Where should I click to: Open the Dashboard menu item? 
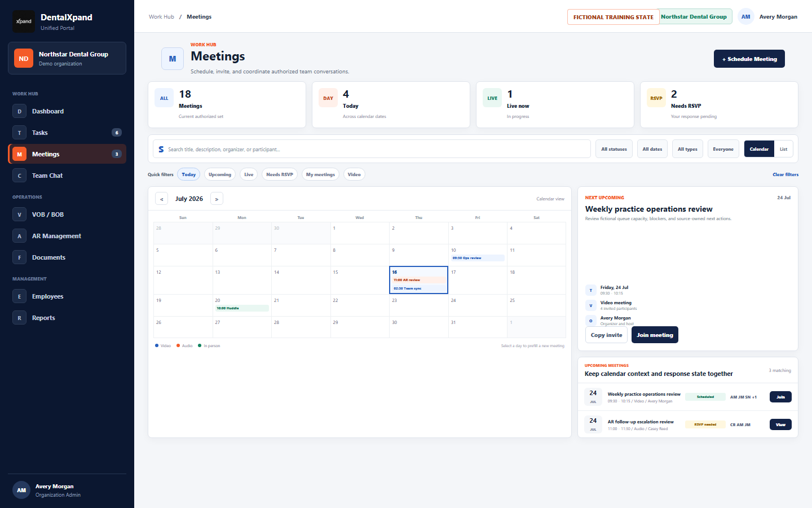[x=67, y=111]
